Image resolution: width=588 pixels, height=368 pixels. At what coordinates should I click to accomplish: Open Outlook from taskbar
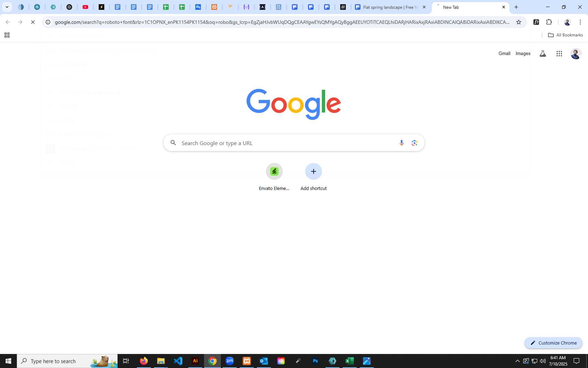tap(264, 361)
